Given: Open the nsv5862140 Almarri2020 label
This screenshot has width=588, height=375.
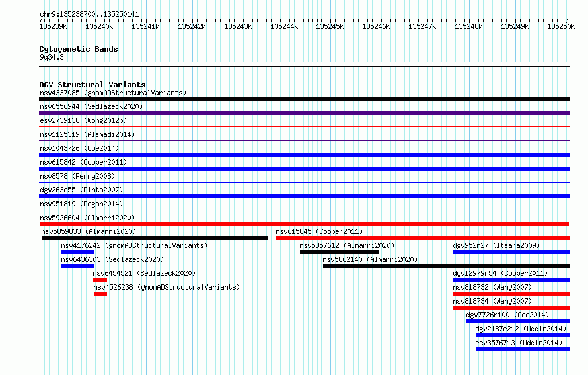Looking at the screenshot, I should (x=370, y=259).
